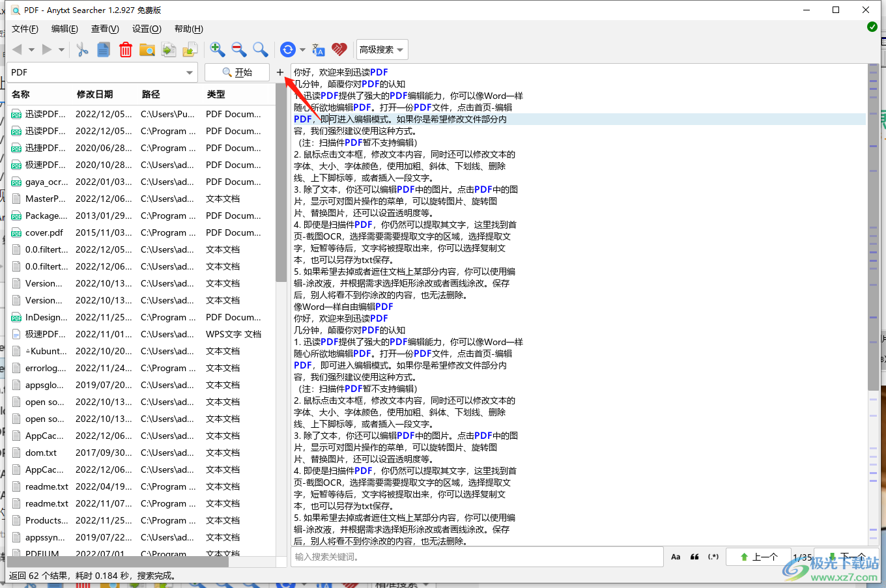886x588 pixels.
Task: Click the translate language icon
Action: (319, 49)
